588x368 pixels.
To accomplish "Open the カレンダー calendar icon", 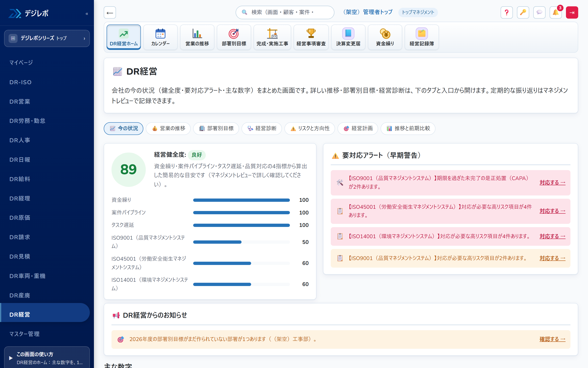I will [x=160, y=37].
